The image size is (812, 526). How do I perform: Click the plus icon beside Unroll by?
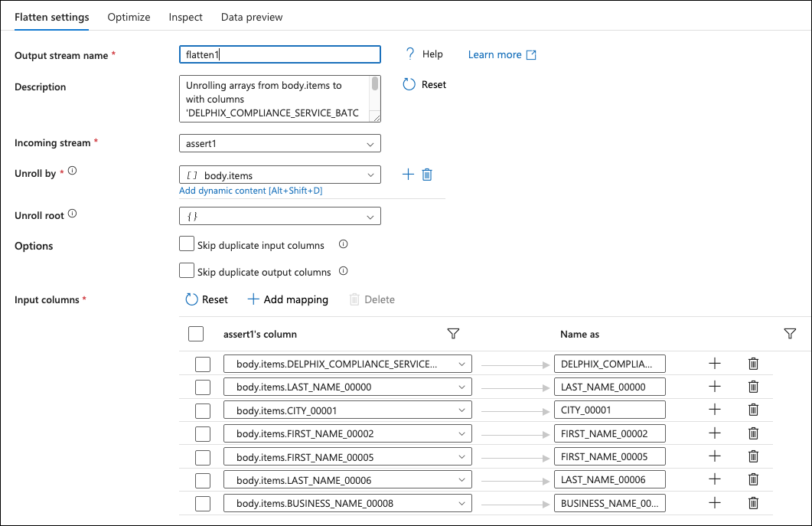point(408,175)
